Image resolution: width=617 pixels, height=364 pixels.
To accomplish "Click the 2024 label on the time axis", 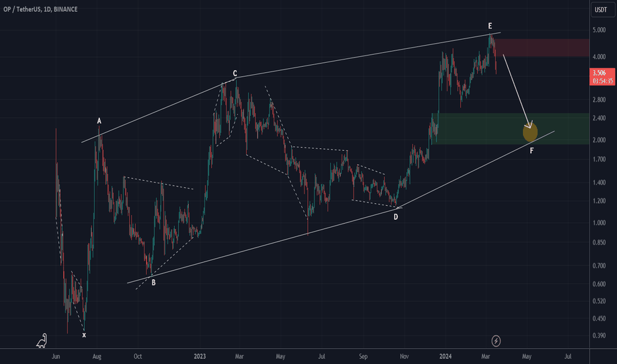I will tap(446, 357).
